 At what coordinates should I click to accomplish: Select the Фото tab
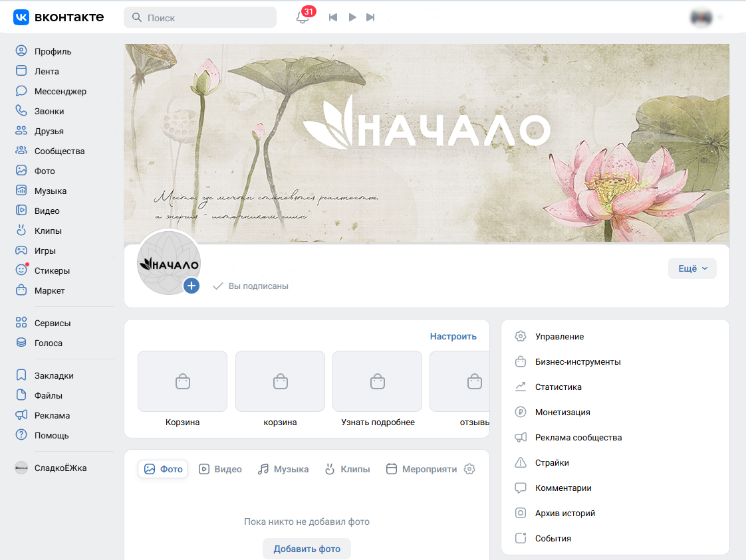pos(163,469)
